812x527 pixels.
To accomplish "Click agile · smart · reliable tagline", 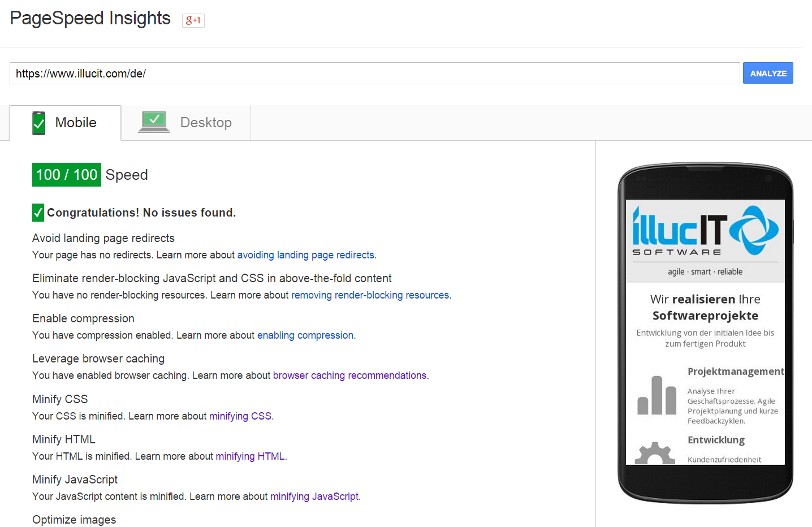I will click(x=705, y=272).
